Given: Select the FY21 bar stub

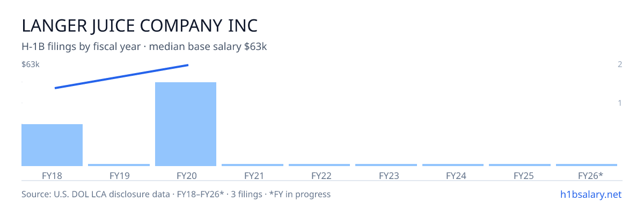Looking at the screenshot, I should click(252, 165).
